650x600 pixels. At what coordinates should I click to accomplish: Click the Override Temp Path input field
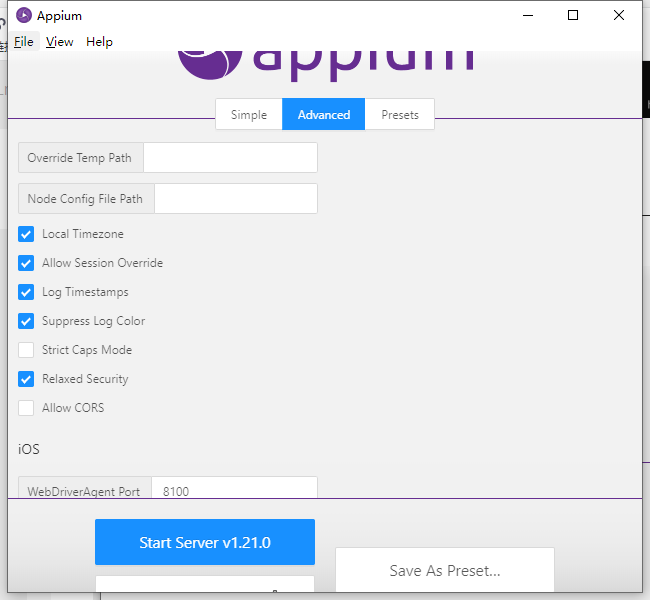pyautogui.click(x=230, y=158)
